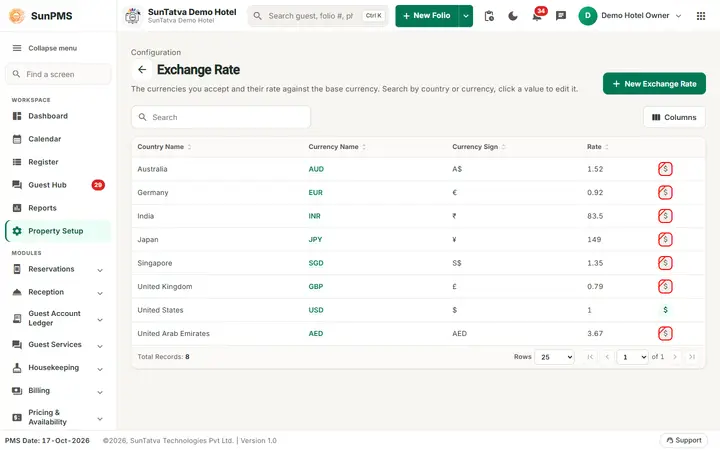Click the currency icon in India row
Image resolution: width=720 pixels, height=450 pixels.
(x=665, y=216)
